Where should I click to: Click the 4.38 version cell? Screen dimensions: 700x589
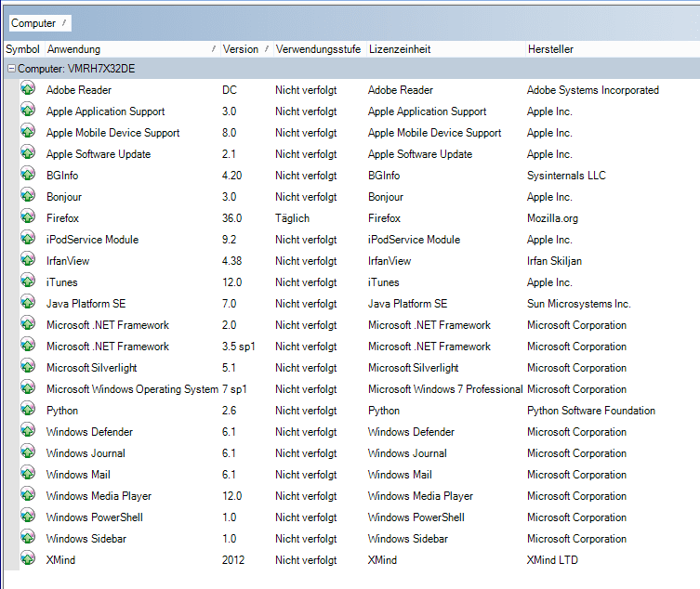[231, 261]
